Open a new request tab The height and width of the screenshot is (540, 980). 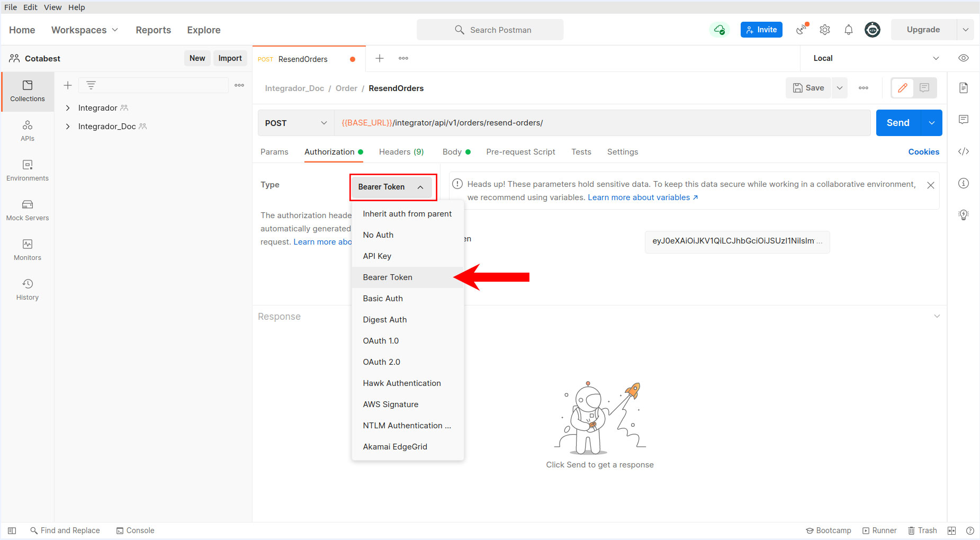point(380,58)
